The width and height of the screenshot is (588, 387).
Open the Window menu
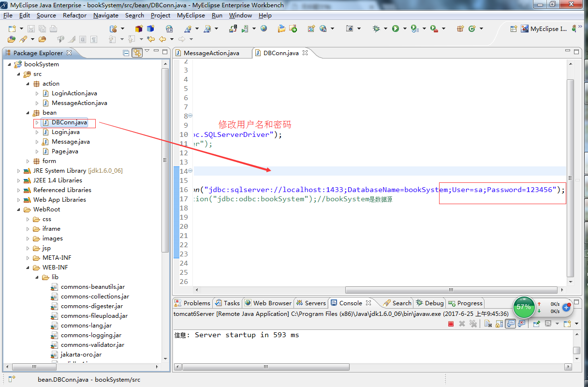click(x=240, y=15)
